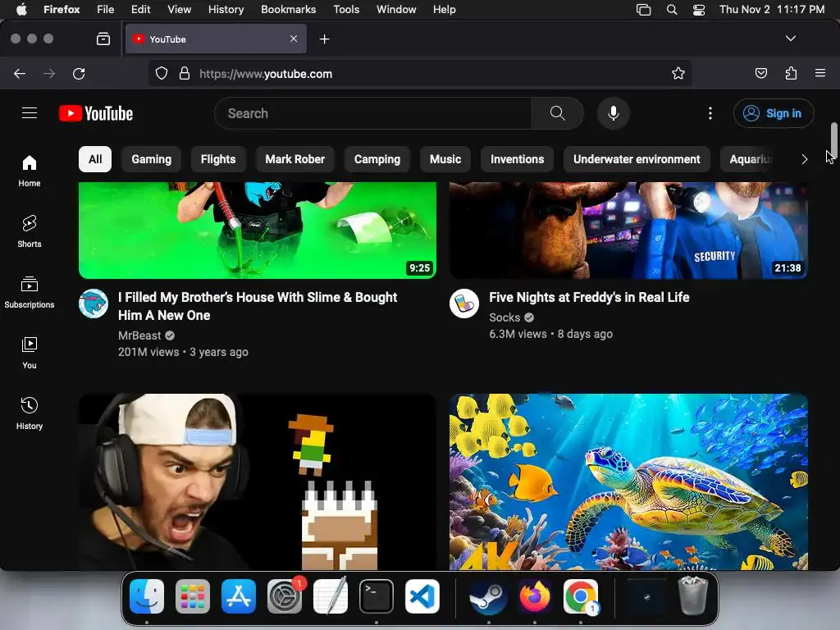Image resolution: width=840 pixels, height=630 pixels.
Task: Open a new tab with plus button
Action: (x=324, y=39)
